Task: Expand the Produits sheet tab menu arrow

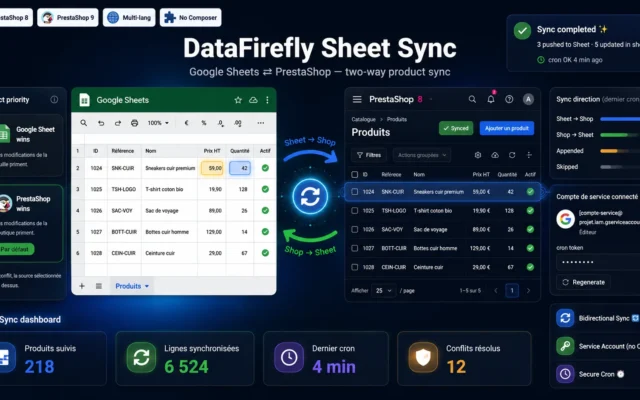Action: (147, 286)
